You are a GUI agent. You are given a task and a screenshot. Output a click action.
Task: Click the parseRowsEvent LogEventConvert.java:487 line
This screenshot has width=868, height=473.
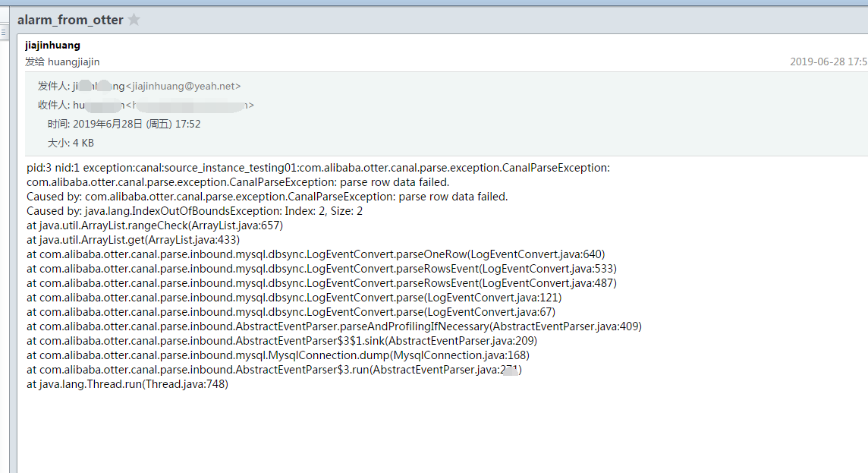322,283
